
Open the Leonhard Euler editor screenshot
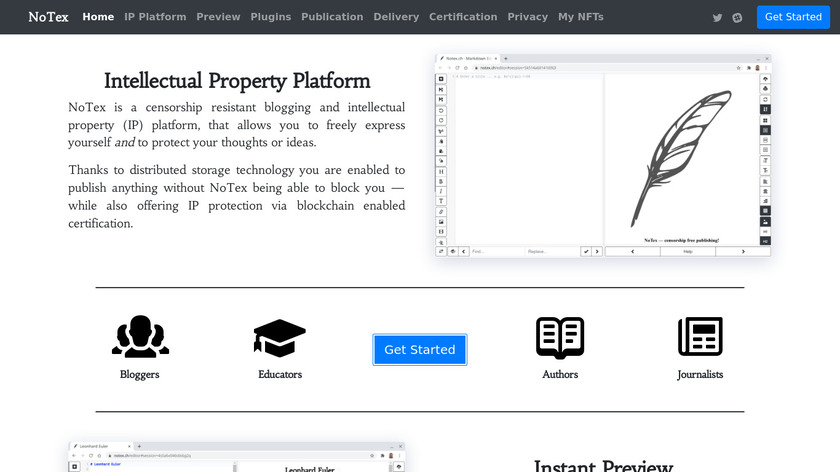(x=236, y=457)
